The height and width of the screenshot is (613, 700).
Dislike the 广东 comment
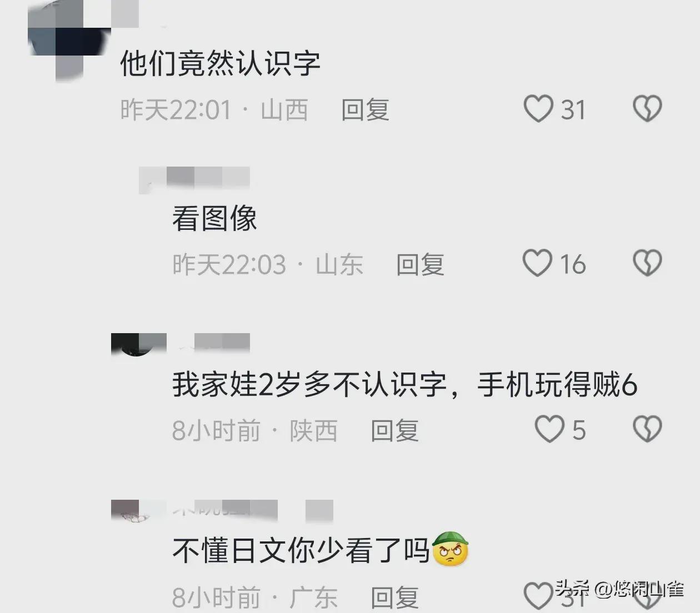coord(648,601)
